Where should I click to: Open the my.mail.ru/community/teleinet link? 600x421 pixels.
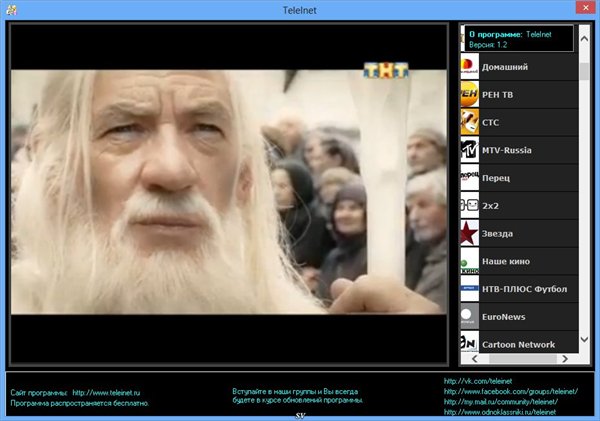click(x=501, y=401)
